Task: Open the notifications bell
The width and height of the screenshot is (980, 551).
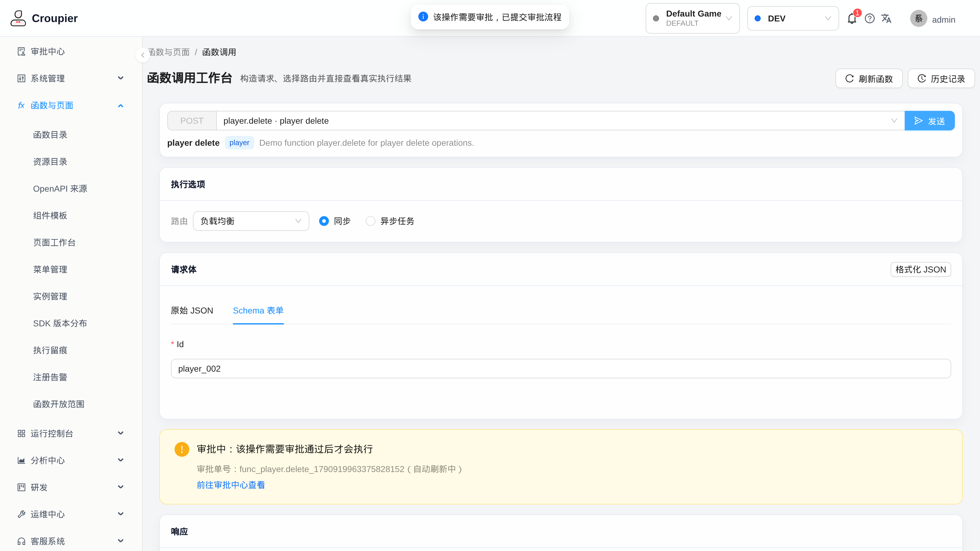Action: (852, 18)
